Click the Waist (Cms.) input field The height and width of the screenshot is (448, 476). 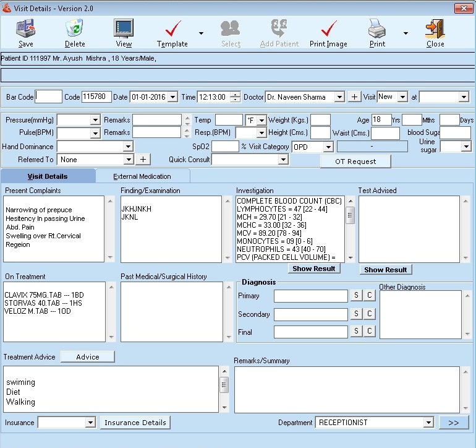(x=385, y=133)
